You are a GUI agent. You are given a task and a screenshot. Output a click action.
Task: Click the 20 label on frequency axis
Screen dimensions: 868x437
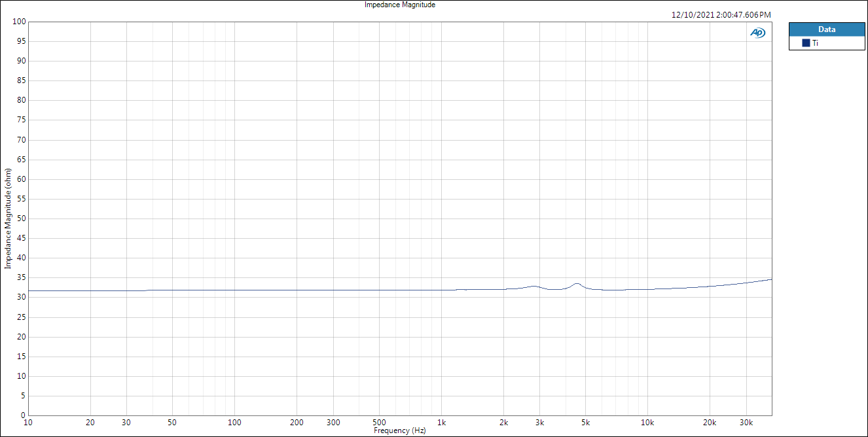point(90,423)
